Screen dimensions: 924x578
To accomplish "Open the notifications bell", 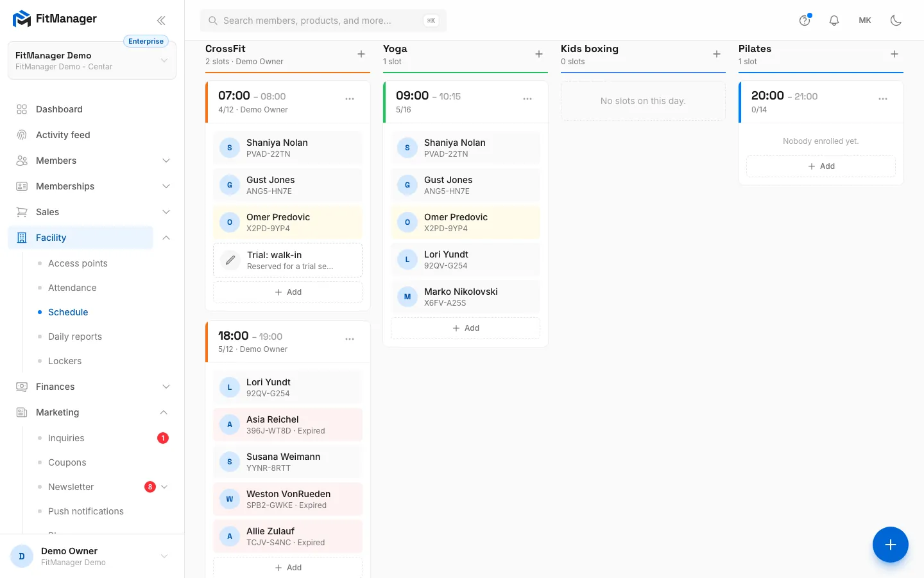I will click(834, 21).
